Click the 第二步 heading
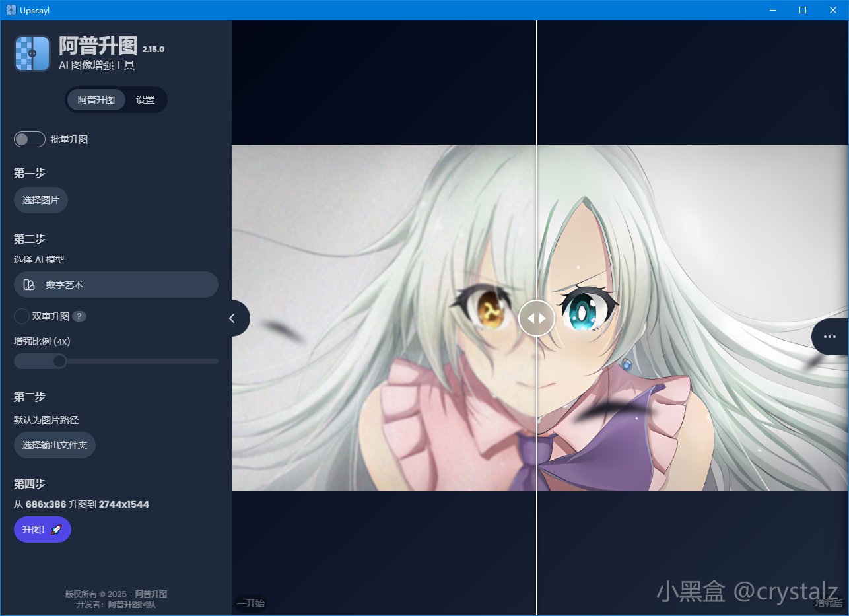 tap(30, 239)
